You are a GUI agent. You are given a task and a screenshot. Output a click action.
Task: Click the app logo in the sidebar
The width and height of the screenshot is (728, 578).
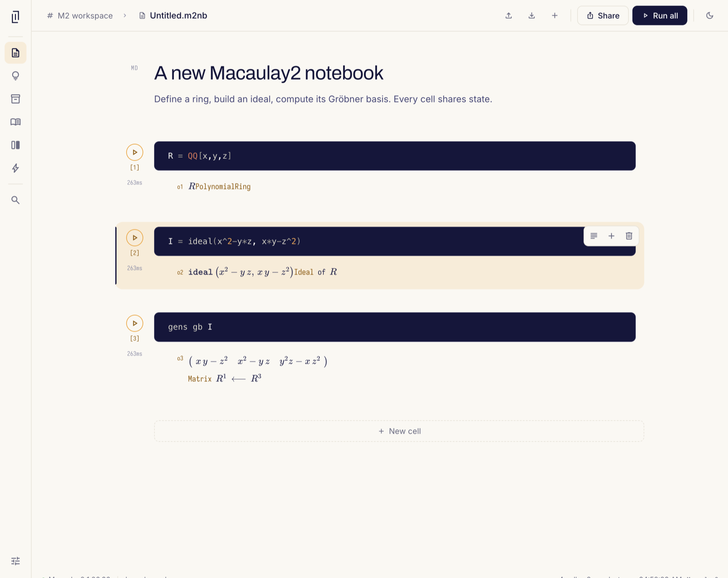coord(15,17)
